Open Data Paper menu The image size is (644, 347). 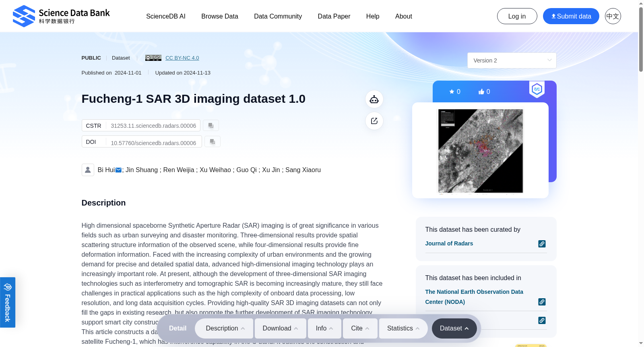pyautogui.click(x=334, y=17)
